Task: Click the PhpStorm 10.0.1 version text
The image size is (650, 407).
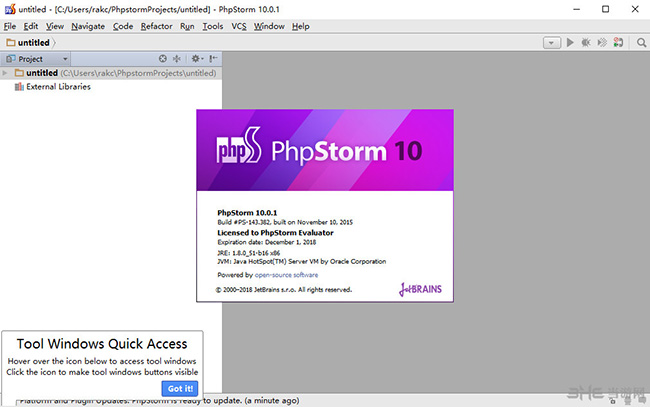Action: [x=247, y=213]
